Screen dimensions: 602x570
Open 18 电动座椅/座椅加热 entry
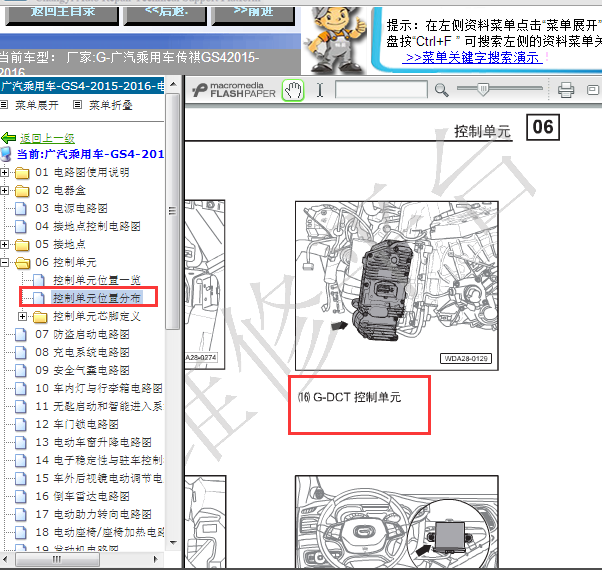coord(99,532)
